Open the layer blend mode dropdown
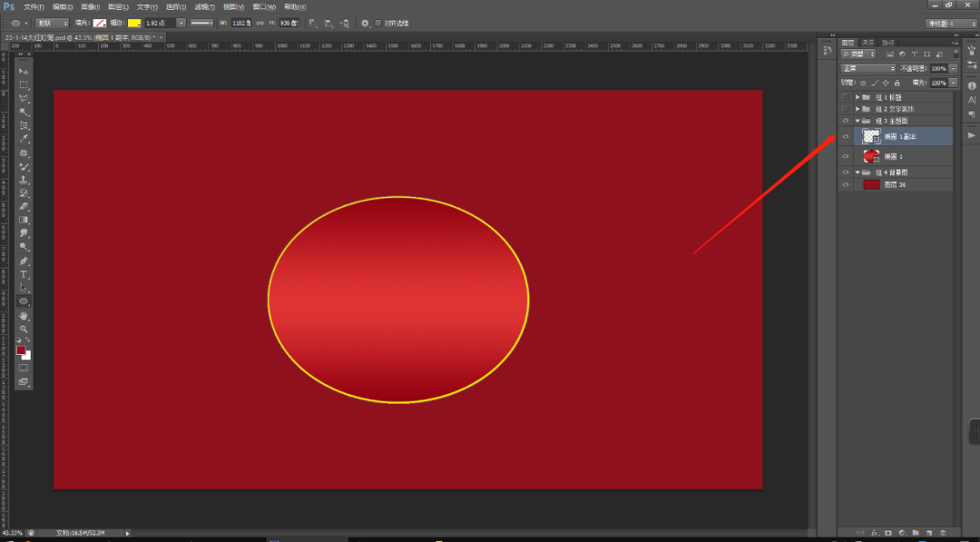980x542 pixels. pos(868,68)
